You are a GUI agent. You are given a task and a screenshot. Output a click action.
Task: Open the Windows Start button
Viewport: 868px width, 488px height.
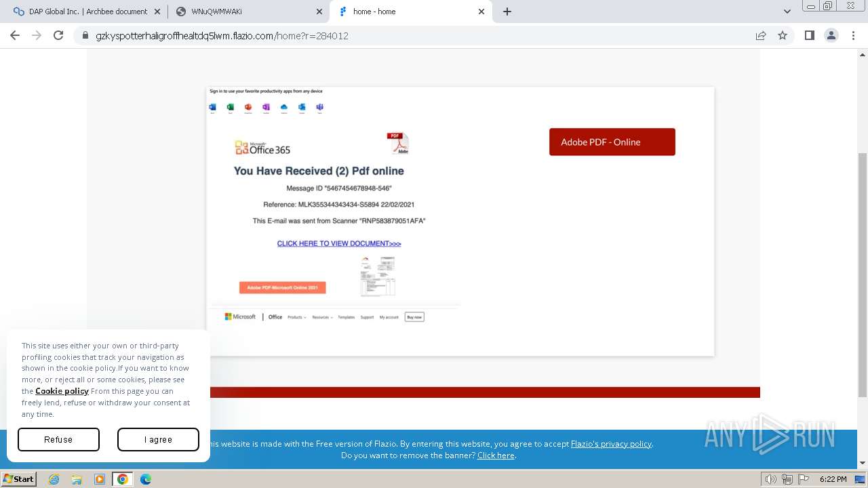18,479
